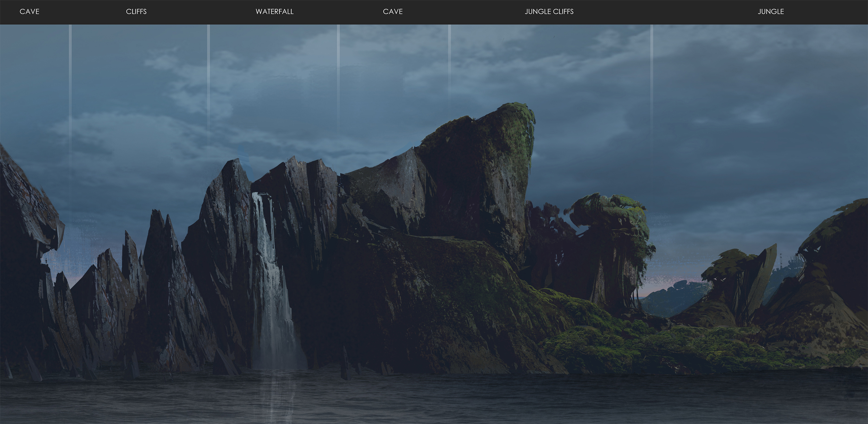Select the JUNGLE CLIFFS header label

(549, 11)
